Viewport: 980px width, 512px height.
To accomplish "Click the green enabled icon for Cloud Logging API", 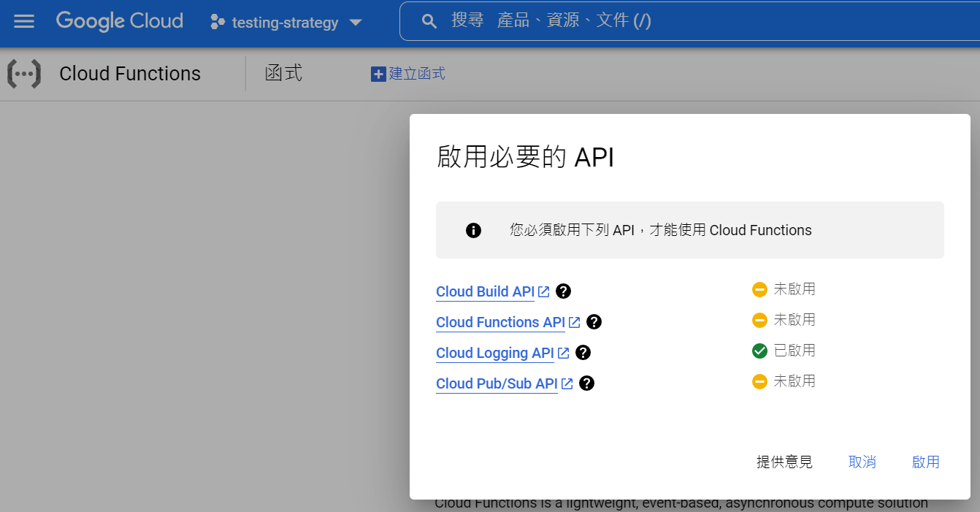I will pyautogui.click(x=759, y=350).
